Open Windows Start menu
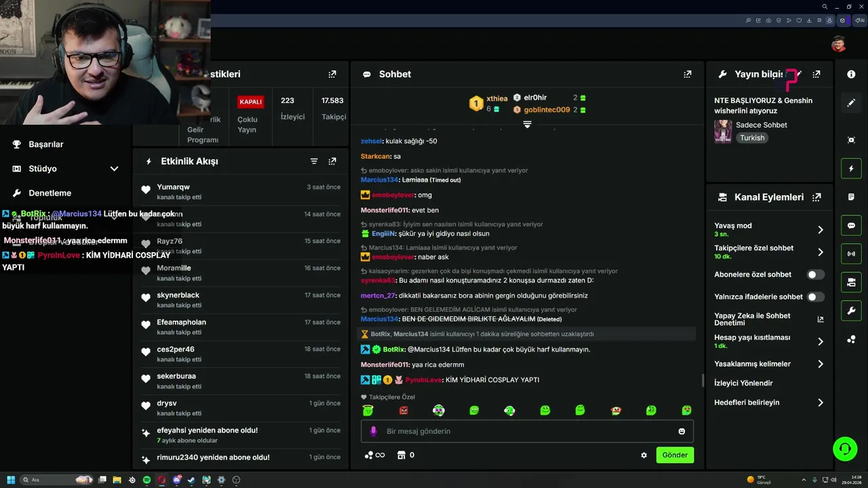Image resolution: width=868 pixels, height=488 pixels. (x=11, y=480)
